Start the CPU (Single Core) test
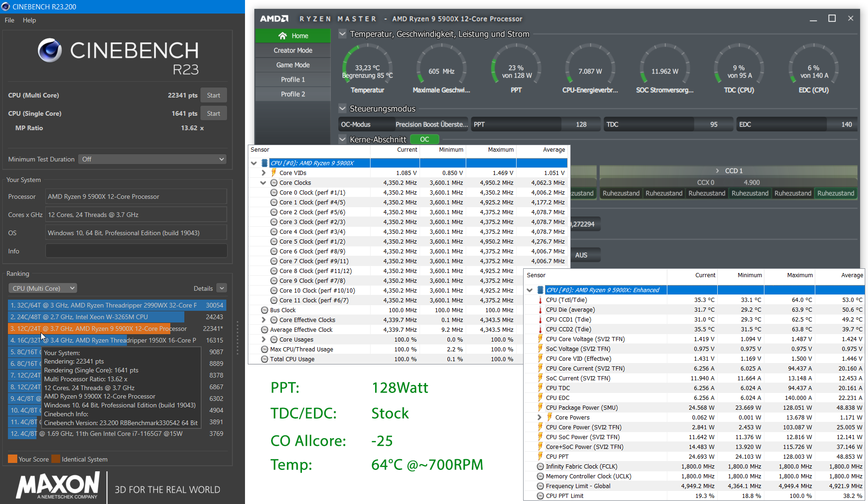 point(214,113)
